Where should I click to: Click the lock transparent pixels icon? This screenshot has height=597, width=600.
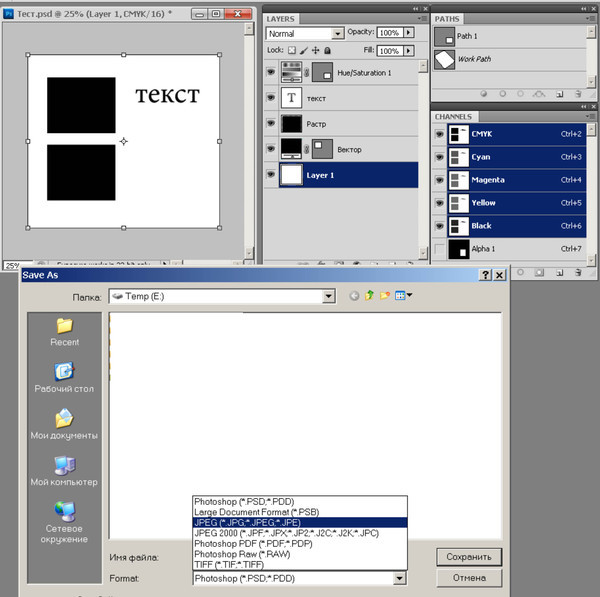pos(292,50)
